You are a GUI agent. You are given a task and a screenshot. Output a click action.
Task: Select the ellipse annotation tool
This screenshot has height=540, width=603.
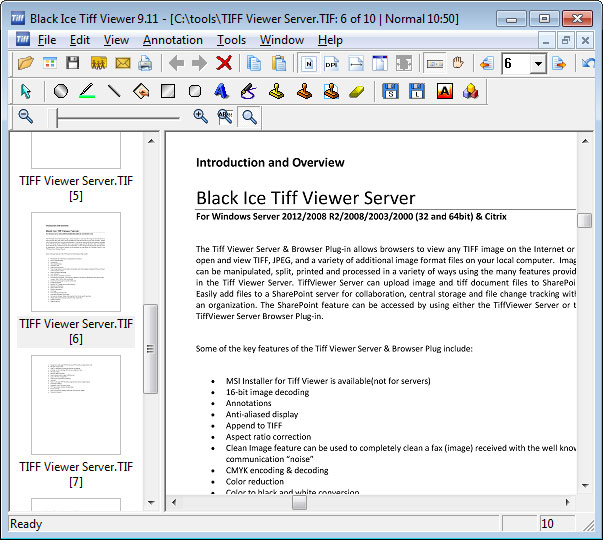[x=61, y=91]
